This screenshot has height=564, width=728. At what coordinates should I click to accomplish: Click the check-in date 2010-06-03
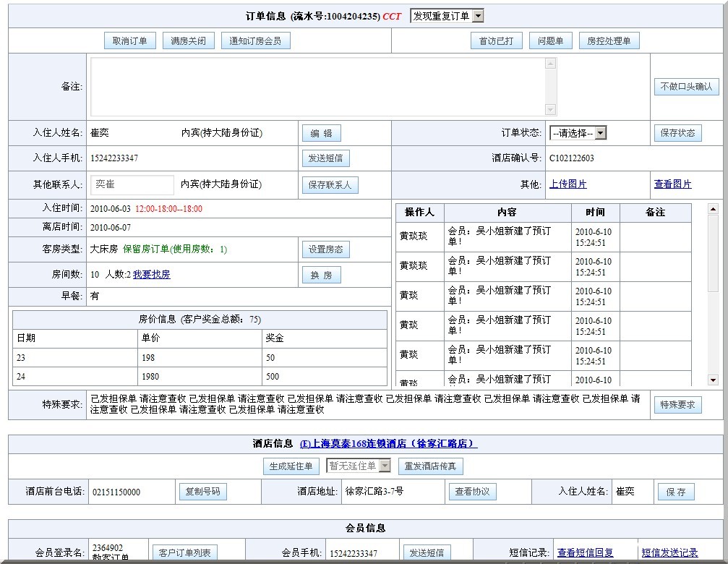pyautogui.click(x=111, y=209)
